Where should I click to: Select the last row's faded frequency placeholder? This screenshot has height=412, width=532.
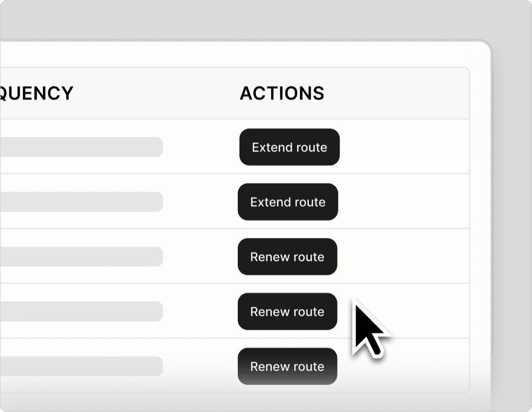click(81, 367)
